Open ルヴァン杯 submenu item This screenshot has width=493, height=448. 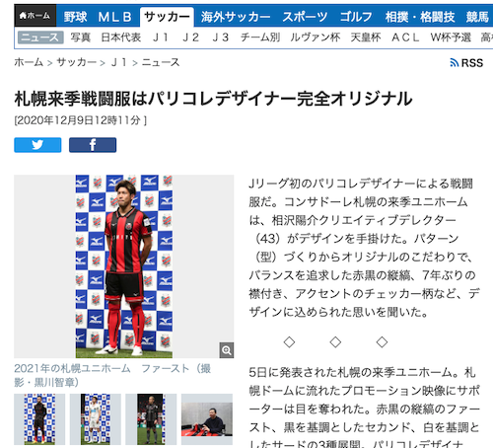click(316, 37)
